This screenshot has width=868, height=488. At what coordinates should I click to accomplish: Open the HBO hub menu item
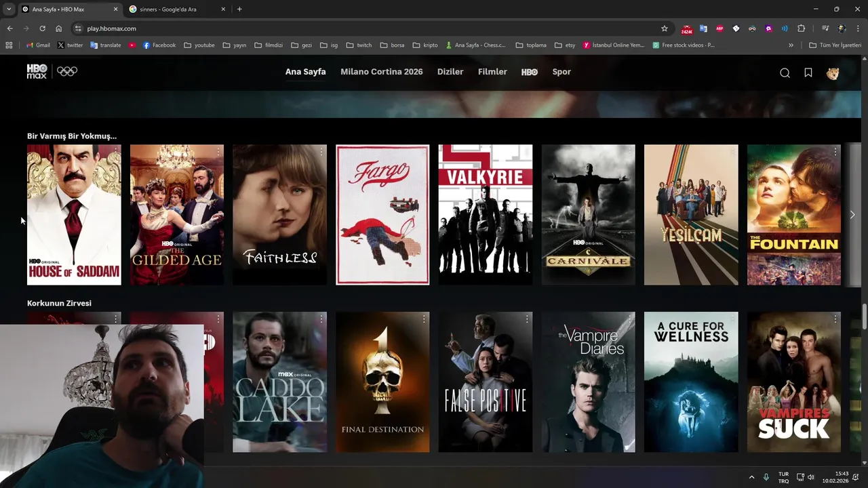tap(530, 72)
